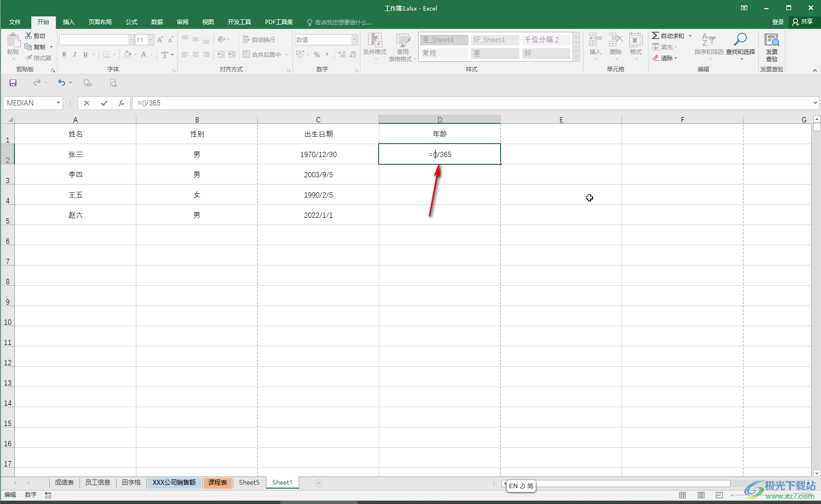Open the Insert ribbon tab

coord(69,22)
